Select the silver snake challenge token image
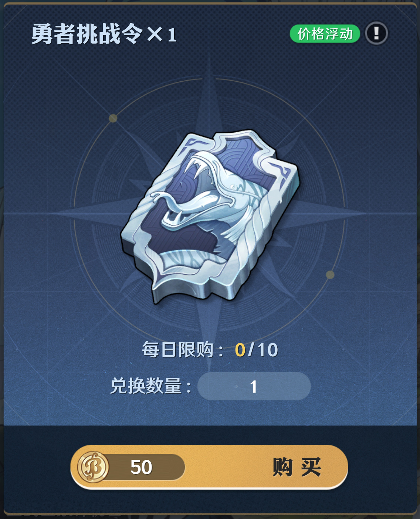The width and height of the screenshot is (420, 519). [x=210, y=217]
